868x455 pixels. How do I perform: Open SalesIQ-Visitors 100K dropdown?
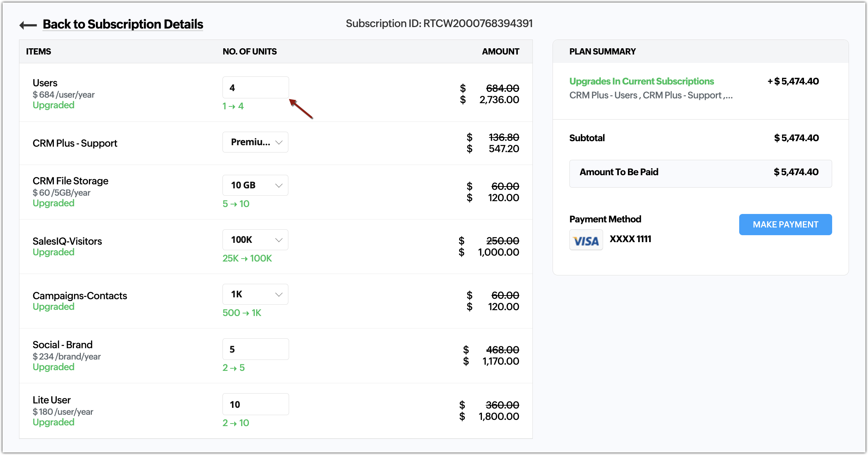[x=255, y=240]
